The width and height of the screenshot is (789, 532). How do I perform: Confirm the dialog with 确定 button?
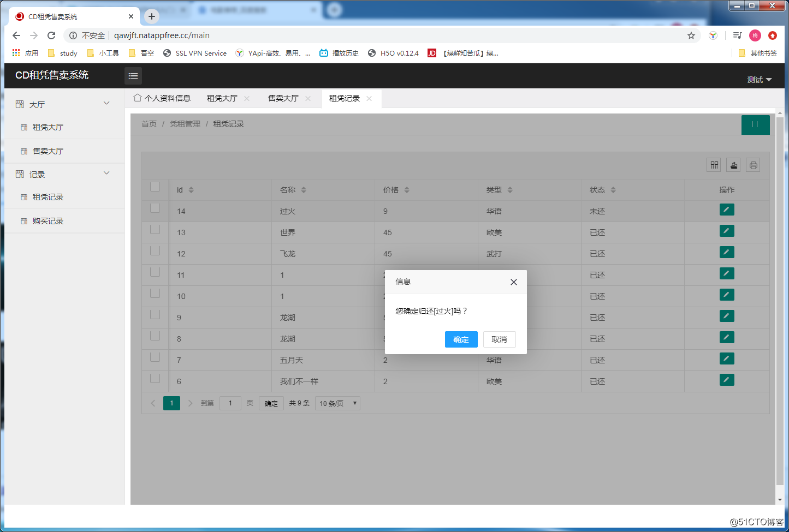461,339
